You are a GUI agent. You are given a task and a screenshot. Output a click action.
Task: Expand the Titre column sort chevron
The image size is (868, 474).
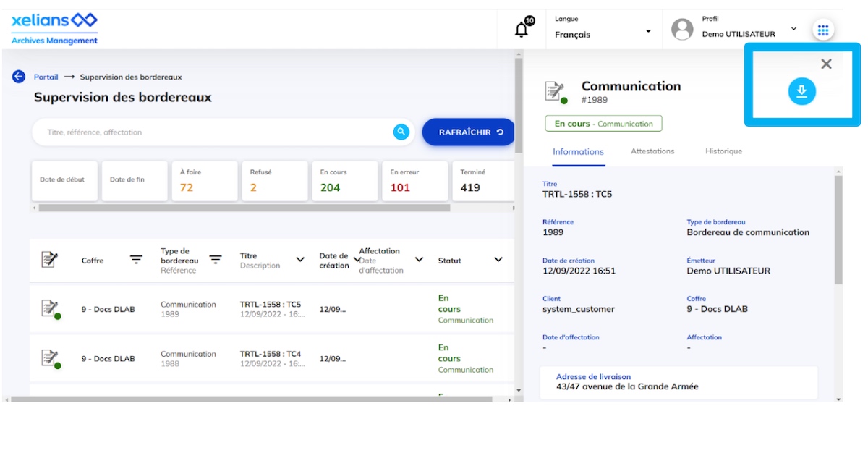[300, 260]
